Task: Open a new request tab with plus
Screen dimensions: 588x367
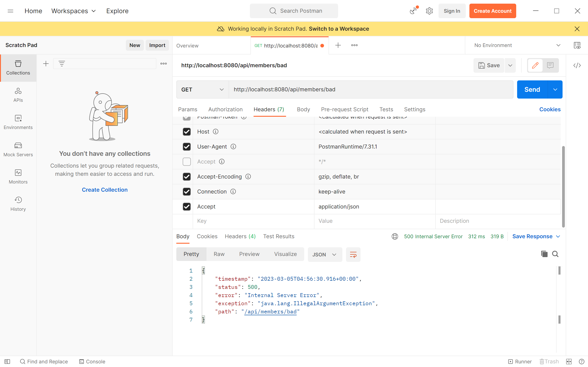Action: (338, 45)
